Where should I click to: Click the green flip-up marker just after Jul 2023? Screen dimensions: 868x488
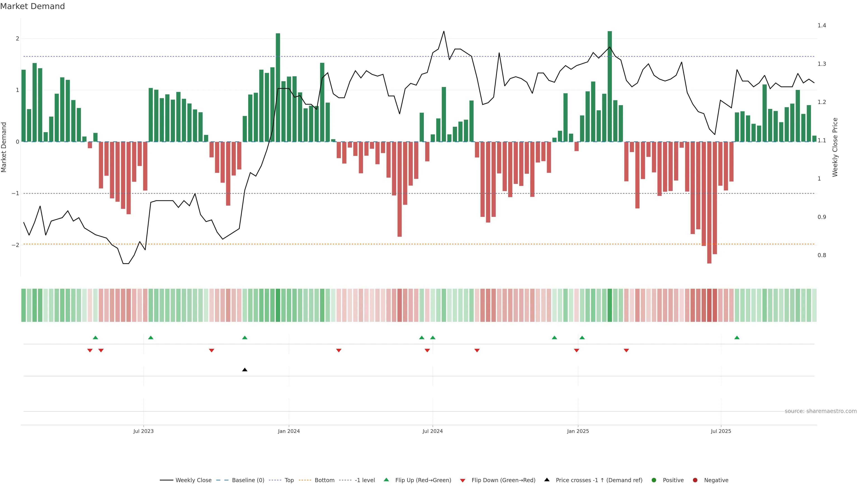(x=151, y=338)
